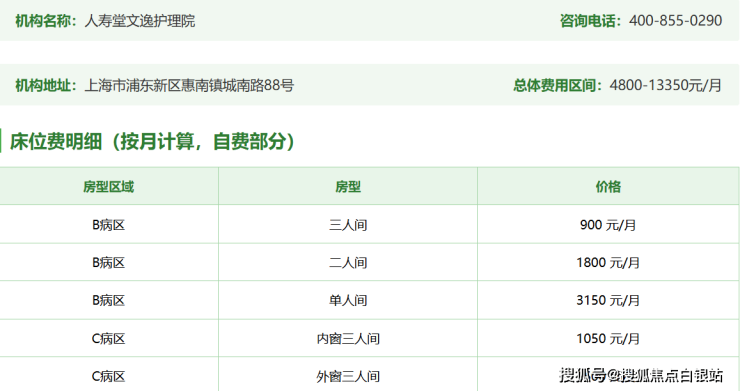This screenshot has height=391, width=740.
Task: Select B病区 cell in the 三人间 row
Action: point(109,225)
